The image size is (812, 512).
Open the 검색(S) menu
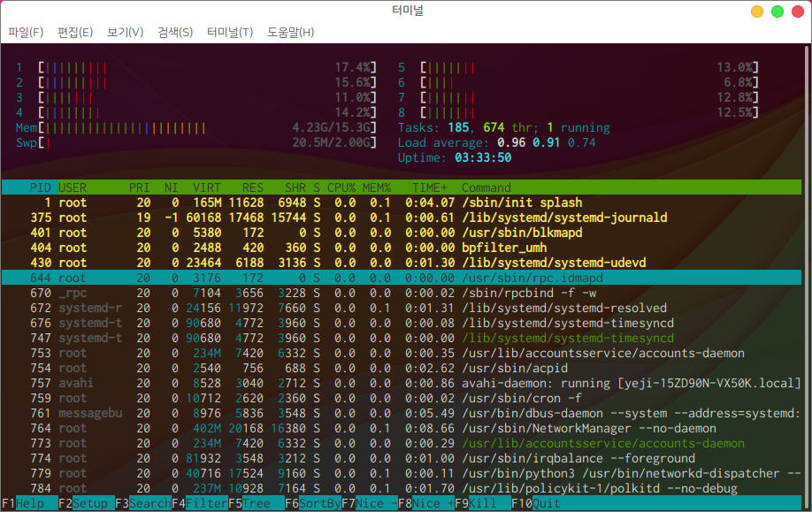click(x=175, y=33)
